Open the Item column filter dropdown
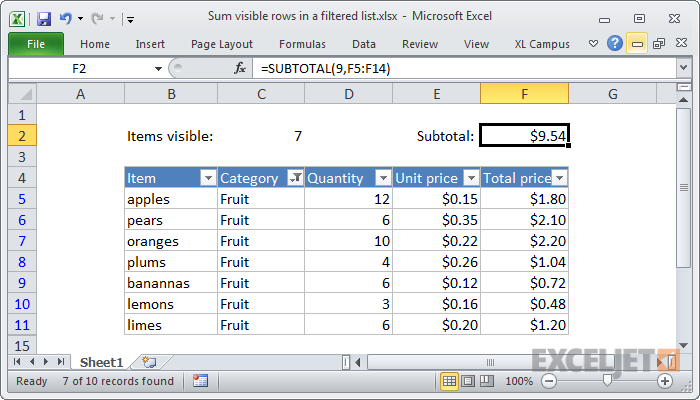The width and height of the screenshot is (700, 400). click(x=208, y=178)
